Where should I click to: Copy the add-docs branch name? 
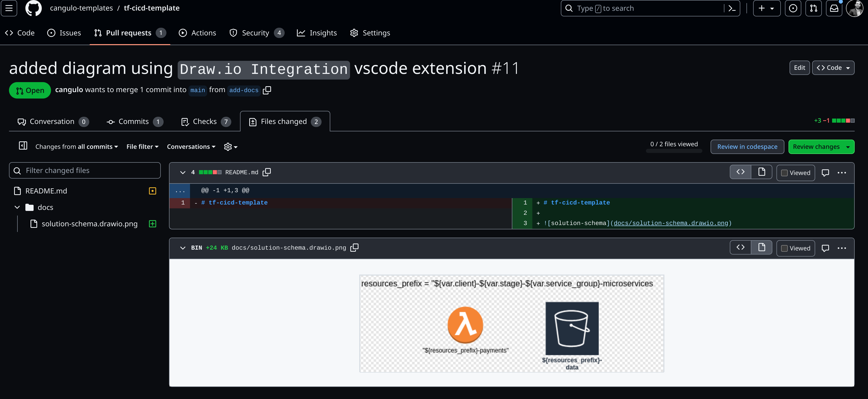267,90
